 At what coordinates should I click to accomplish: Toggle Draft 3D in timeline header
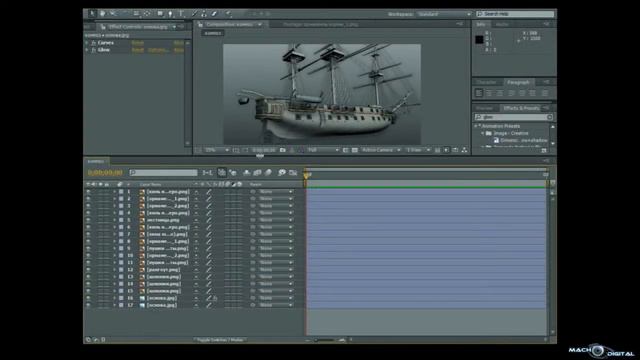click(x=233, y=173)
